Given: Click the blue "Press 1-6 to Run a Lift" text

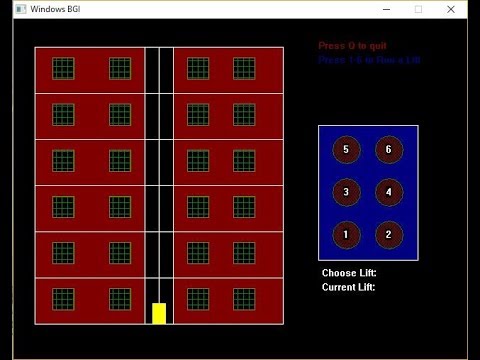Looking at the screenshot, I should (369, 60).
